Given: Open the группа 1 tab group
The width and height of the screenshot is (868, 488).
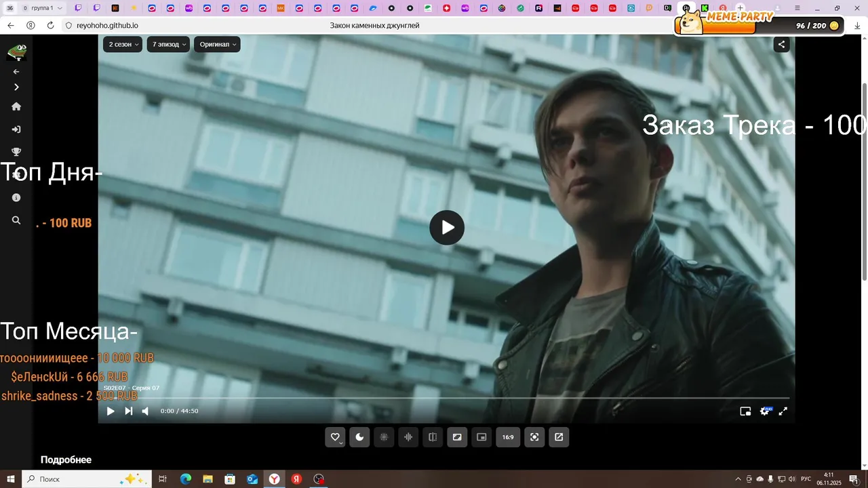Looking at the screenshot, I should (x=42, y=8).
